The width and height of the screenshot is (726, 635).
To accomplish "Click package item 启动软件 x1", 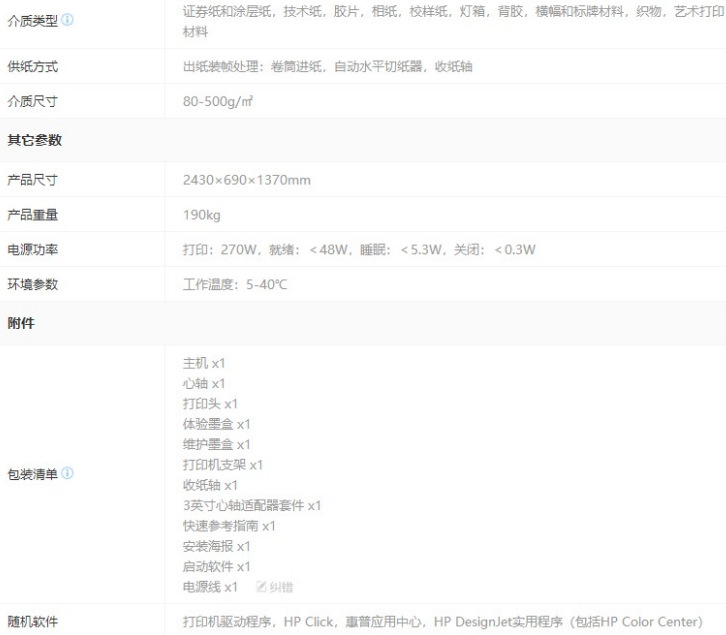I will [x=217, y=566].
